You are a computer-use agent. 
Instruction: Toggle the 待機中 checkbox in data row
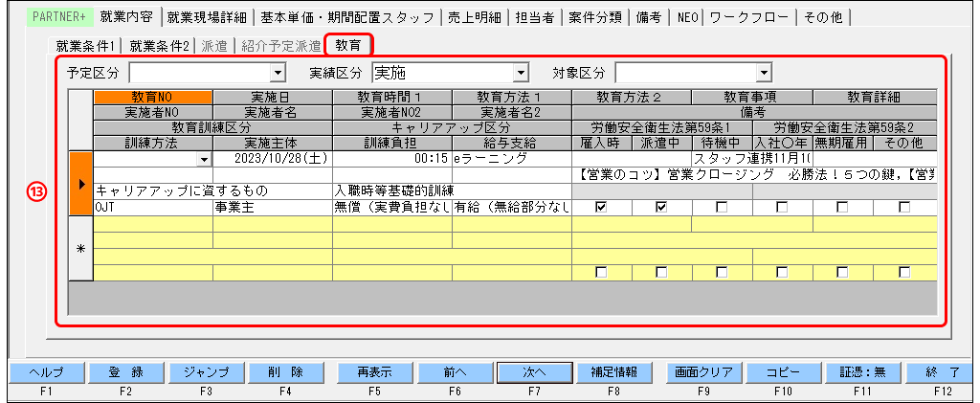(x=722, y=208)
